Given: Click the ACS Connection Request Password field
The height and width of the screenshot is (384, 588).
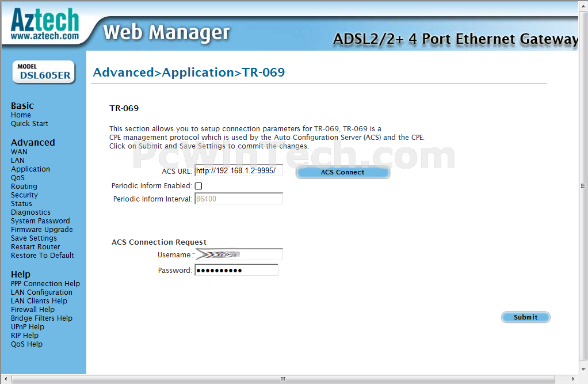Looking at the screenshot, I should [236, 270].
